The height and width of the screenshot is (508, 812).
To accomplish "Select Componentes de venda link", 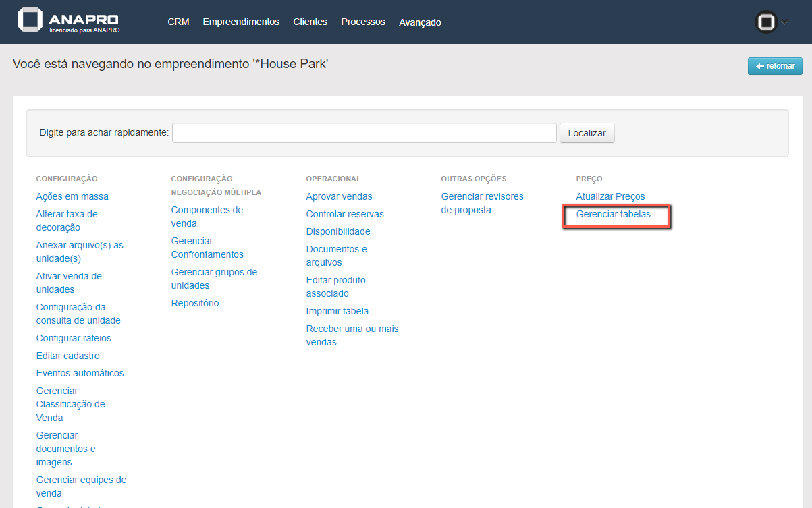I will (x=207, y=217).
